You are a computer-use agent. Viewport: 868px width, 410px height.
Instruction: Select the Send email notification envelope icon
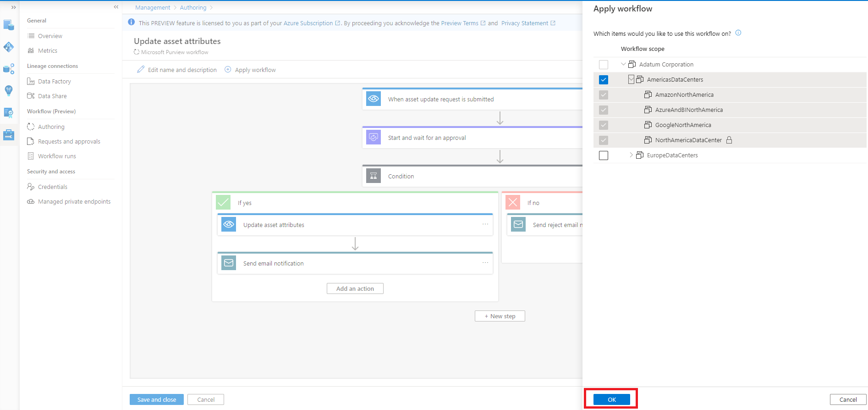pos(229,263)
